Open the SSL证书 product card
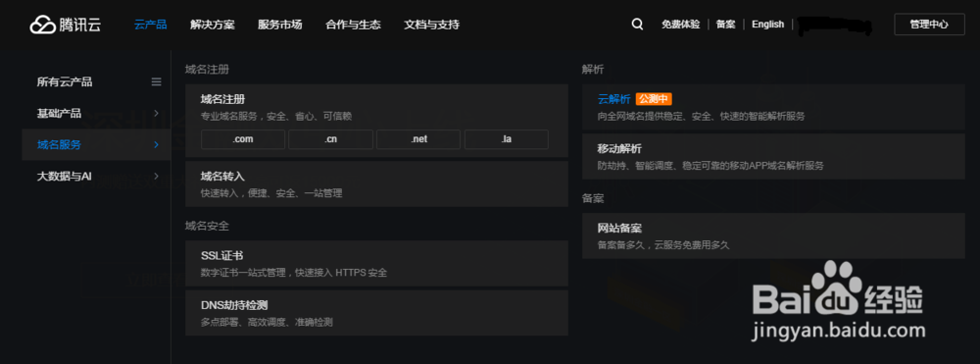Screen dimensions: 980x364 pyautogui.click(x=377, y=263)
